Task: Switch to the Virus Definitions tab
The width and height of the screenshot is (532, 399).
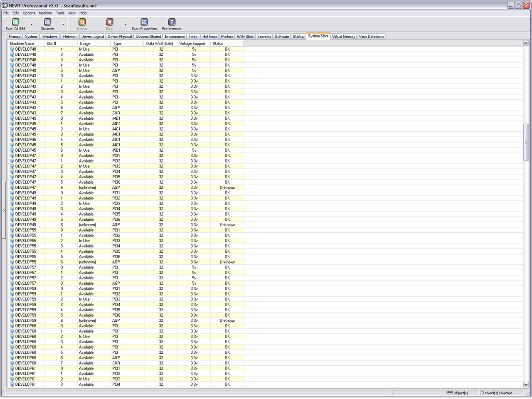Action: 371,37
